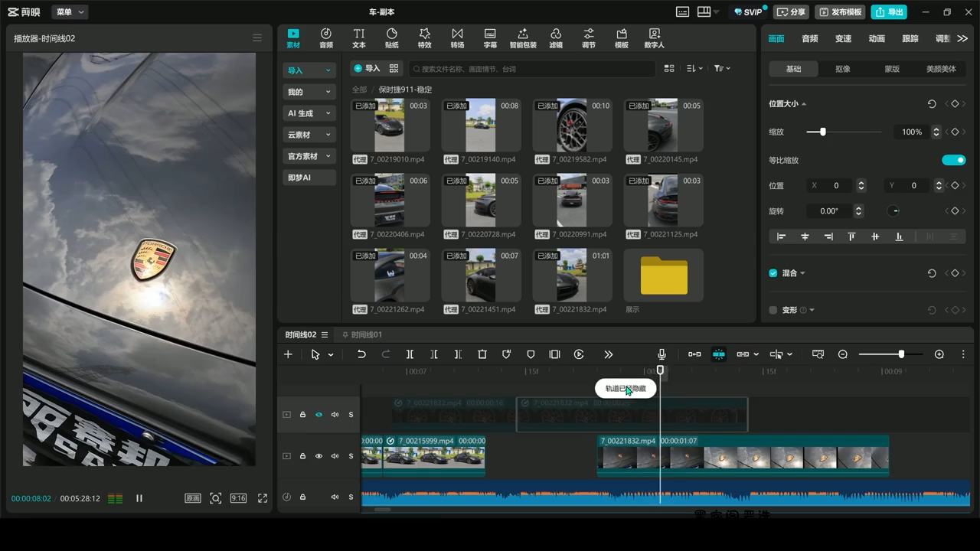Switch to the 抠像 cutout tab
Image resolution: width=980 pixels, height=551 pixels.
[x=842, y=69]
